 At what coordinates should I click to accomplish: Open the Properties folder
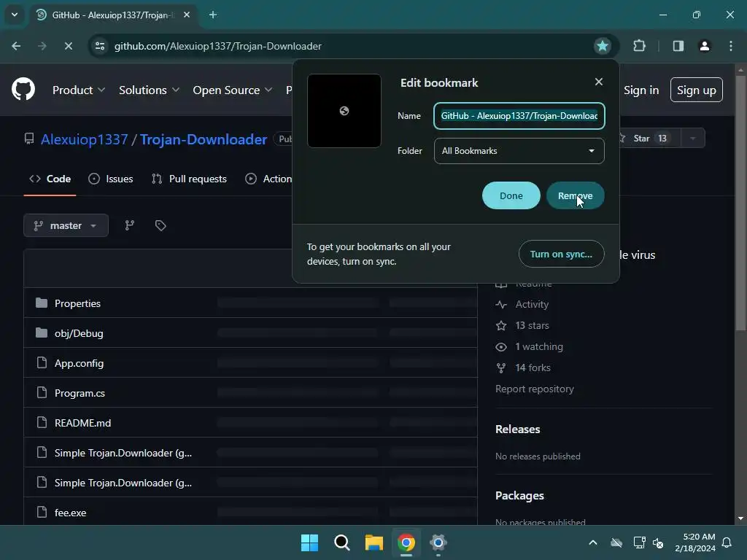(x=77, y=303)
